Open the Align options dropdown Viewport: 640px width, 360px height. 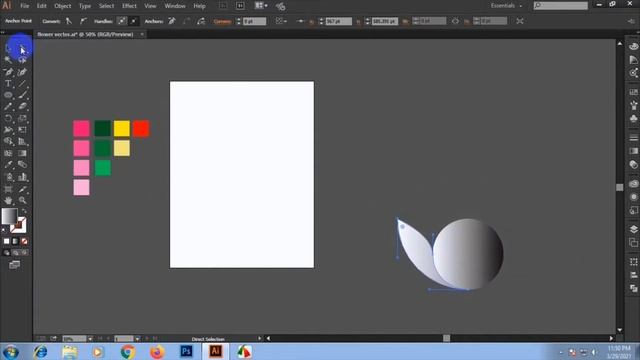[281, 21]
